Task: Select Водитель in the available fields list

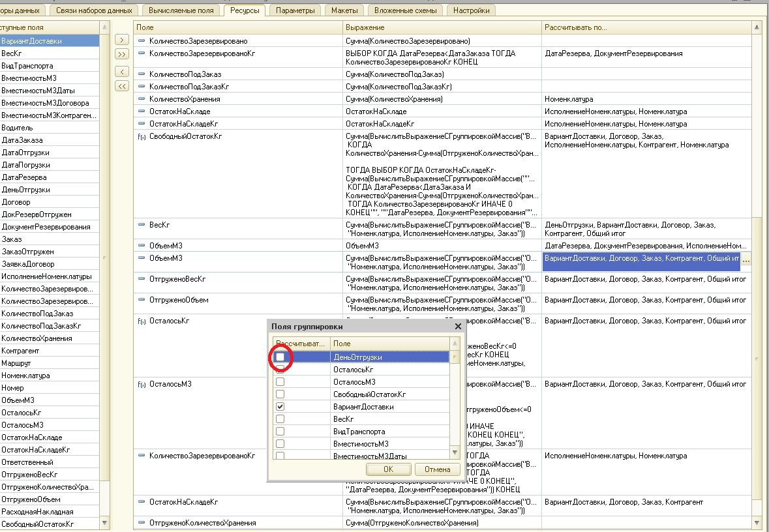Action: click(50, 128)
